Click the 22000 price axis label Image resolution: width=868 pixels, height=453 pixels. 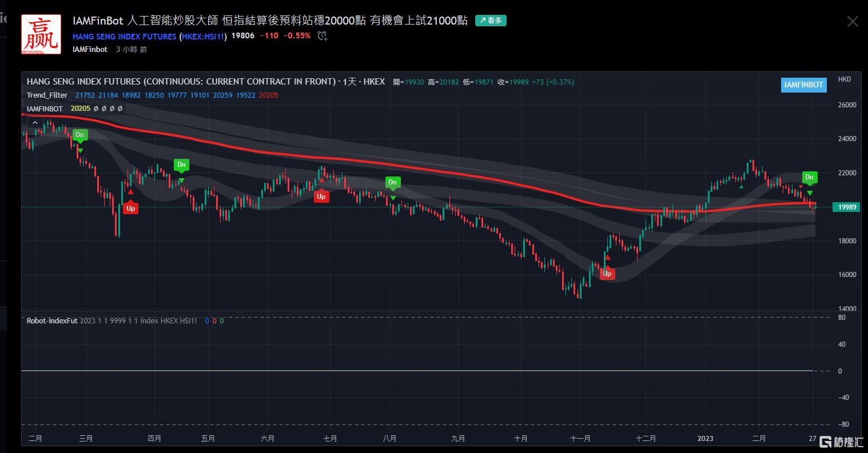click(847, 173)
